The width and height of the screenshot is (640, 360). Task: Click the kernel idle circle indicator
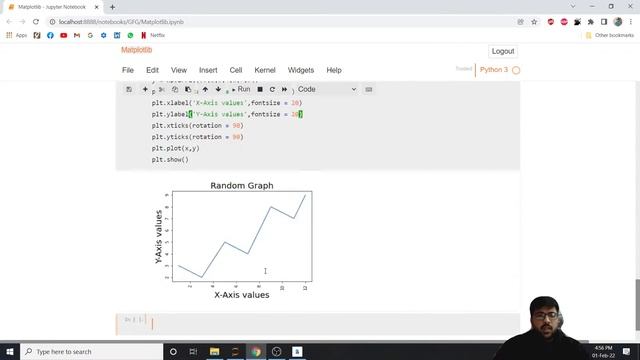point(516,70)
